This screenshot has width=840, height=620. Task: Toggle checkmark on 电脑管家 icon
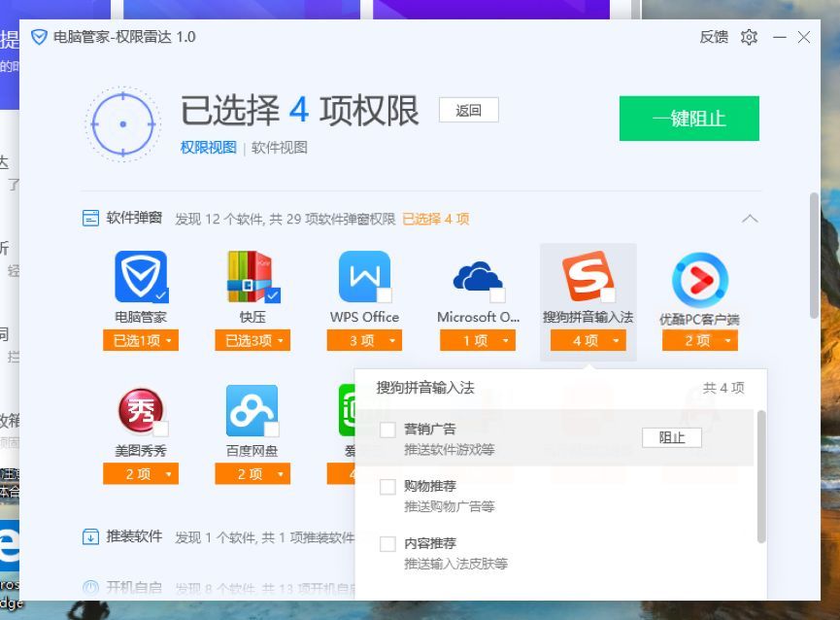click(x=161, y=295)
